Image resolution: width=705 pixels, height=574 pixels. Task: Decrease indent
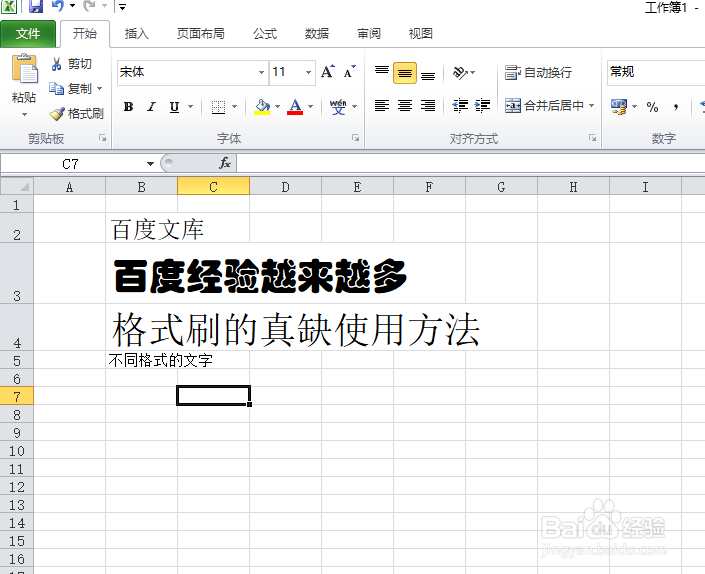(x=460, y=106)
